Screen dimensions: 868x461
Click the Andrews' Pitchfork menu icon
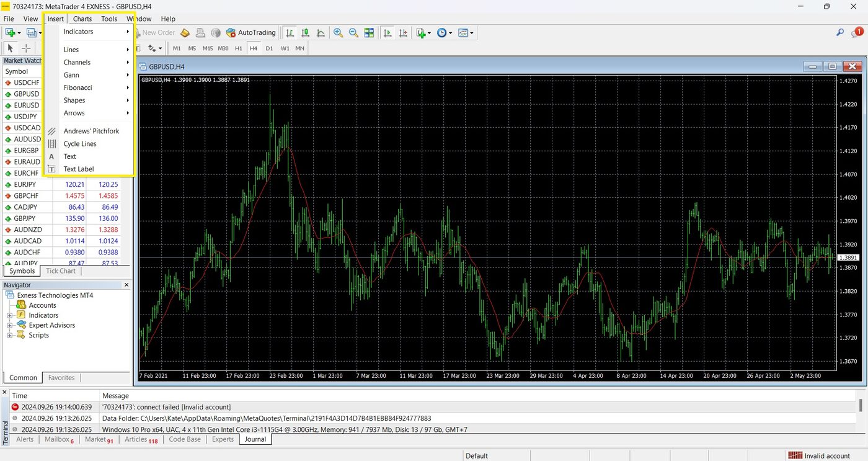(x=52, y=131)
